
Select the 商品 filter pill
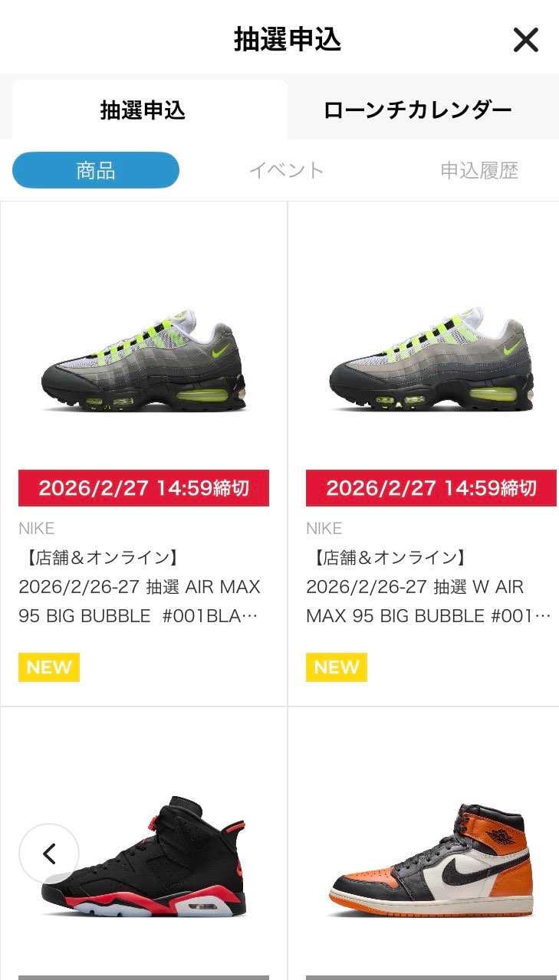pyautogui.click(x=96, y=170)
